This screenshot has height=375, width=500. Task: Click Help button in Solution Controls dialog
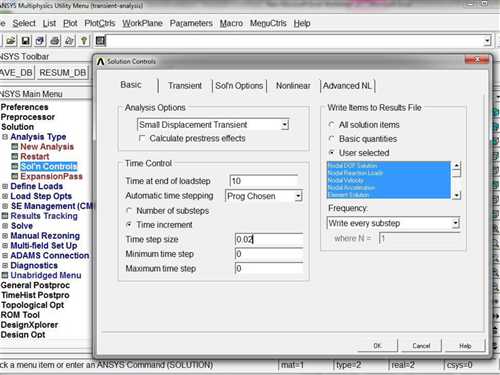pyautogui.click(x=465, y=346)
